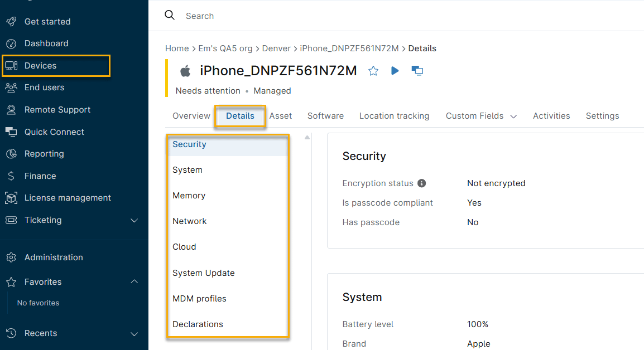Go to Denver via the breadcrumb

point(276,48)
